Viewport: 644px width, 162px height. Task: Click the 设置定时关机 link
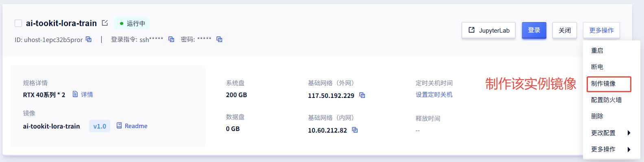[x=434, y=95]
